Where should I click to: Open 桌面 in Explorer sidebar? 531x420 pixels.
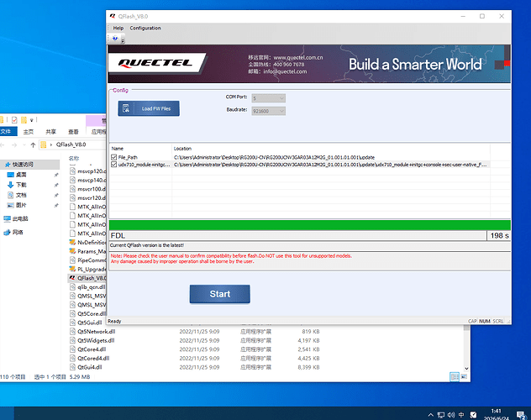pos(21,175)
